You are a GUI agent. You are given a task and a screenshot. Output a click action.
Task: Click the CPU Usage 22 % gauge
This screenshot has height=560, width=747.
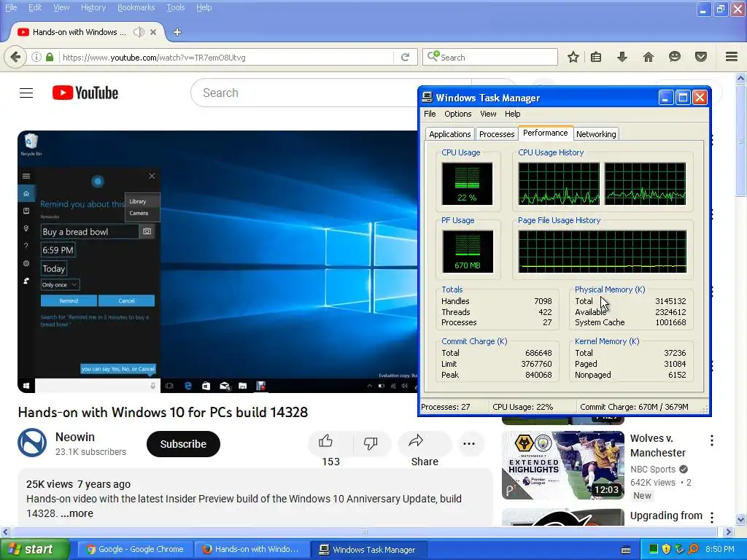click(x=467, y=184)
